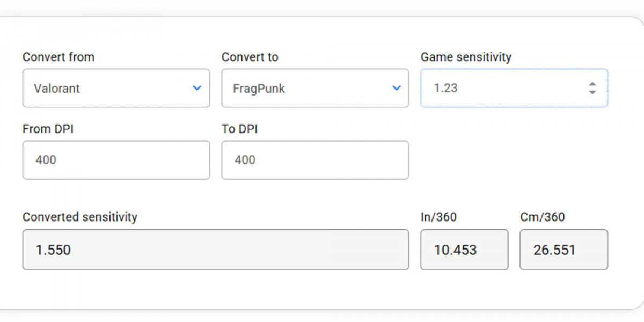This screenshot has height=322, width=644.
Task: Click the 'Converted sensitivity' label
Action: pos(80,217)
